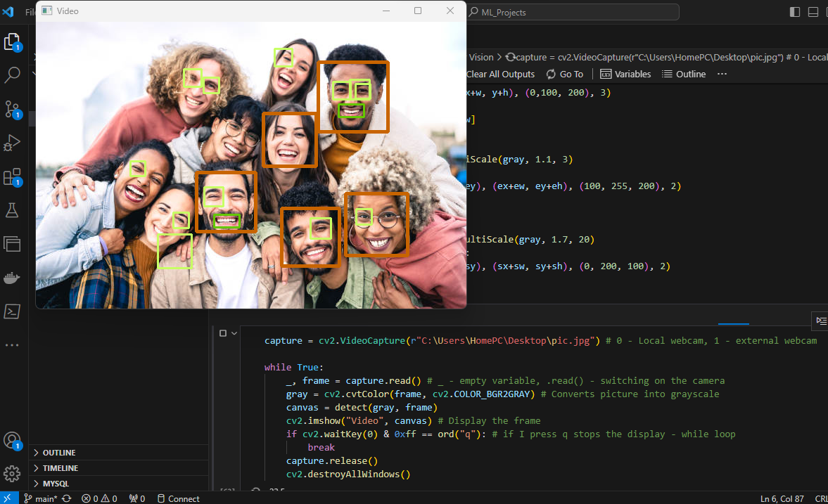Expand the TIMELINE section
This screenshot has height=504, width=828.
click(119, 468)
